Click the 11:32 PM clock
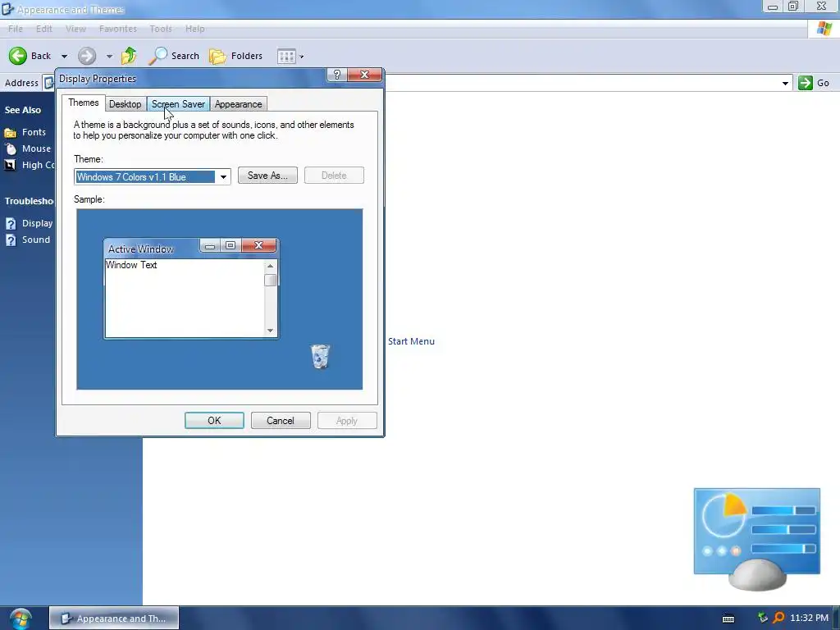The image size is (840, 630). pyautogui.click(x=809, y=619)
